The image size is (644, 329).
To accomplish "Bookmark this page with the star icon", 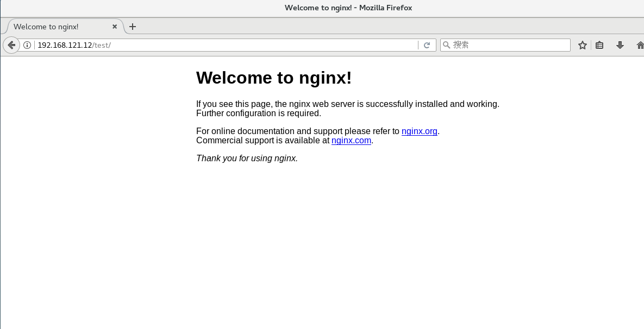I will [583, 45].
